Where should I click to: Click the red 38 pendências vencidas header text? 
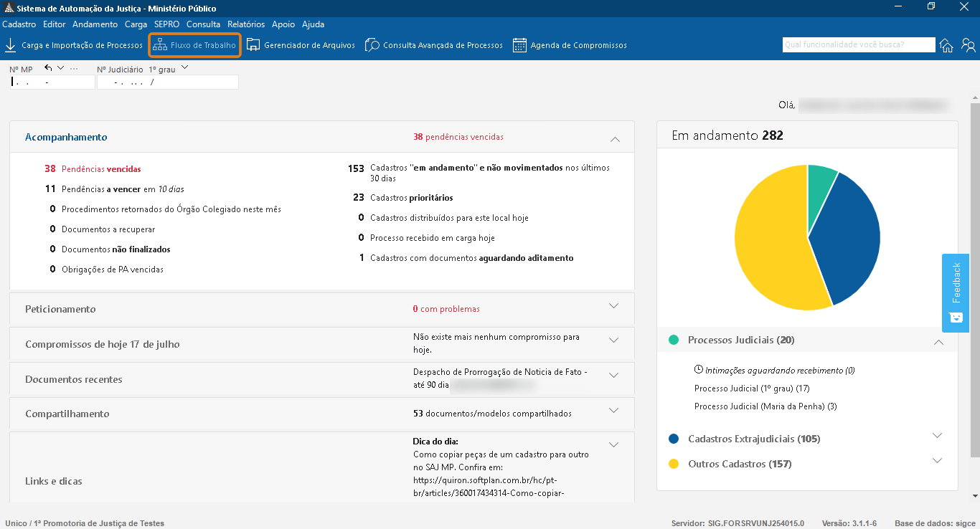458,137
